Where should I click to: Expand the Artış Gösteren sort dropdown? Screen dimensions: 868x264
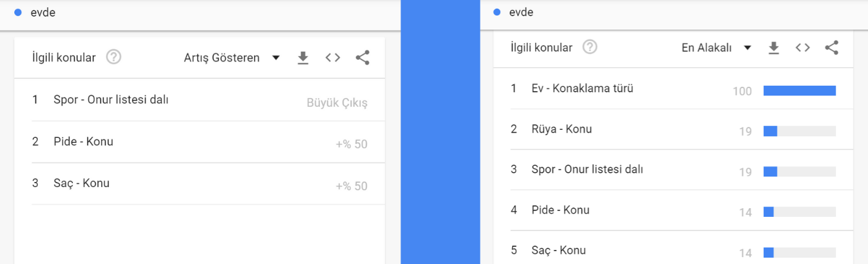click(232, 58)
